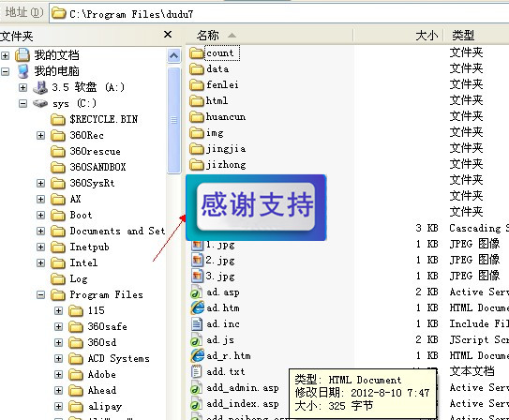The height and width of the screenshot is (420, 509).
Task: Collapse the My Computer (我的电脑) node
Action: pos(5,71)
